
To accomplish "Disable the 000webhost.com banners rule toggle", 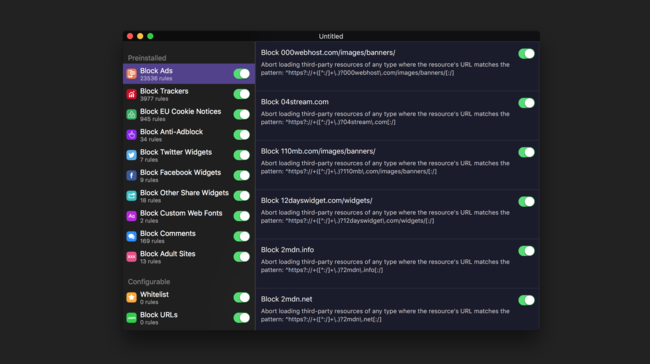I will (x=526, y=53).
